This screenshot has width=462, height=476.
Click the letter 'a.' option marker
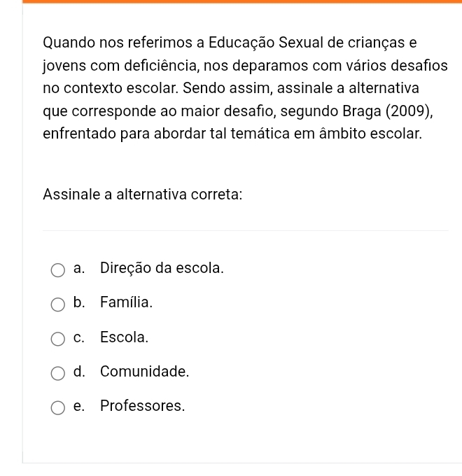coord(78,268)
